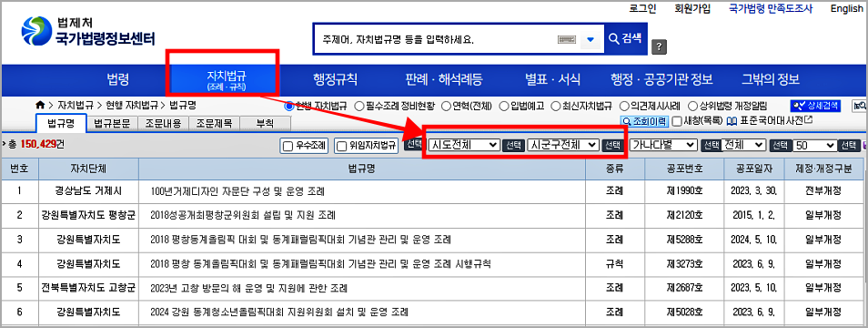This screenshot has height=328, width=868.
Task: Click the 국가법령정보센터 logo
Action: [88, 32]
